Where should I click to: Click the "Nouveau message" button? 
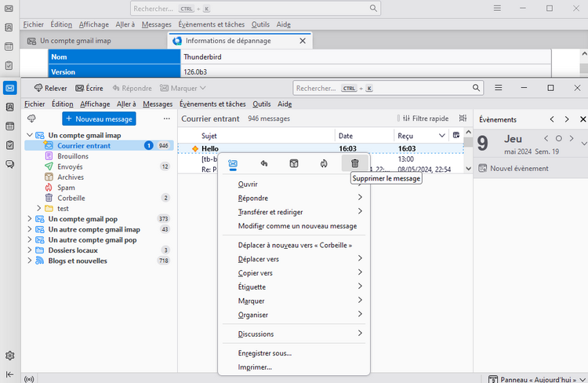(99, 119)
